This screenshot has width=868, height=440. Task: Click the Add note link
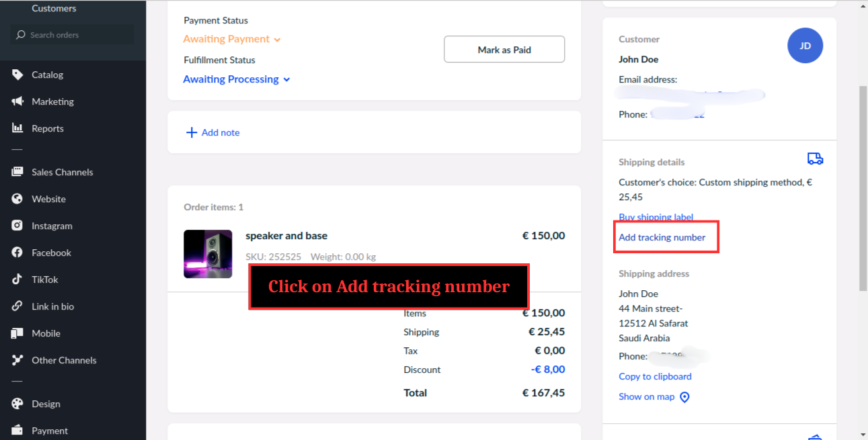pyautogui.click(x=213, y=132)
